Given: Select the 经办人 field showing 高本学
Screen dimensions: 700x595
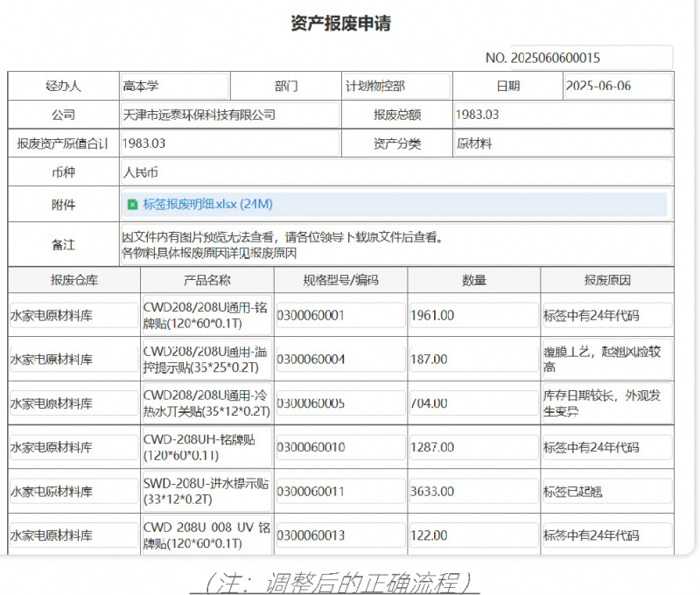Looking at the screenshot, I should pyautogui.click(x=173, y=87).
